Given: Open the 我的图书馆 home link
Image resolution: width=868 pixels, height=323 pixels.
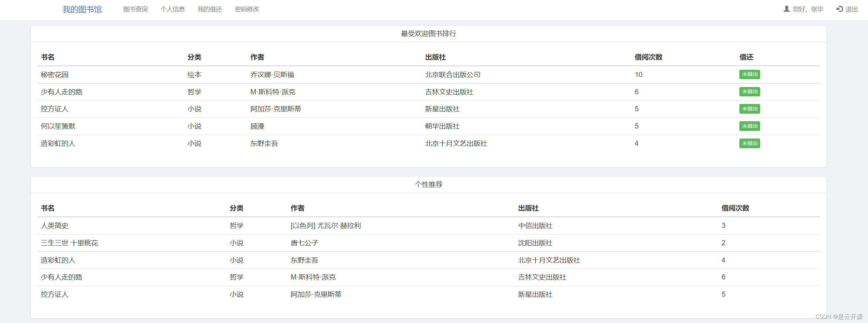Looking at the screenshot, I should pyautogui.click(x=82, y=9).
